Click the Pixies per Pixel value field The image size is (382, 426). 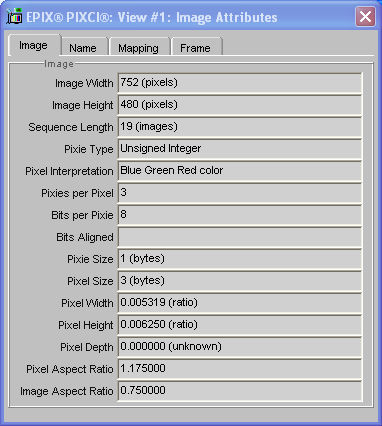point(240,193)
